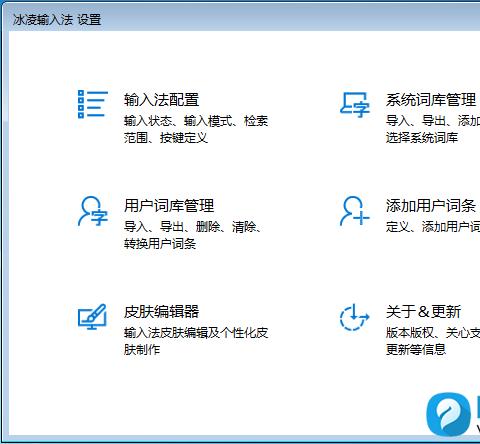Click the 关于&更新 refresh icon
This screenshot has width=480, height=444.
click(354, 317)
